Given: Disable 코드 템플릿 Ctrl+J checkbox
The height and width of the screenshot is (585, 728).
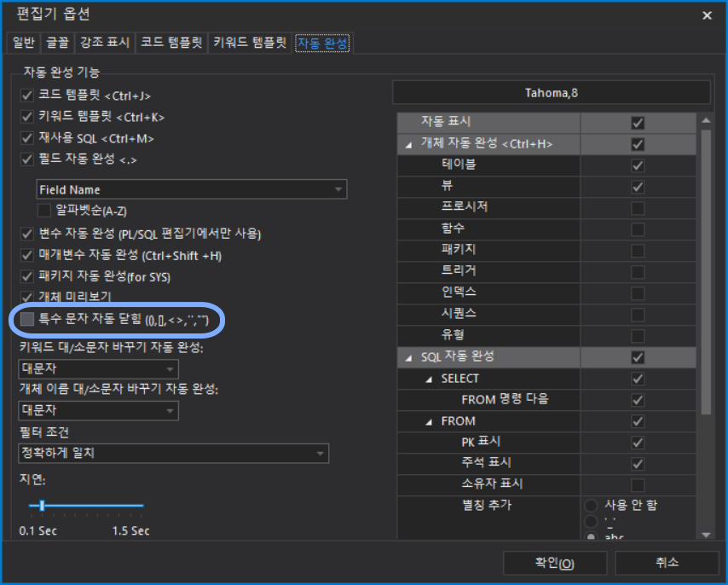Looking at the screenshot, I should point(27,96).
